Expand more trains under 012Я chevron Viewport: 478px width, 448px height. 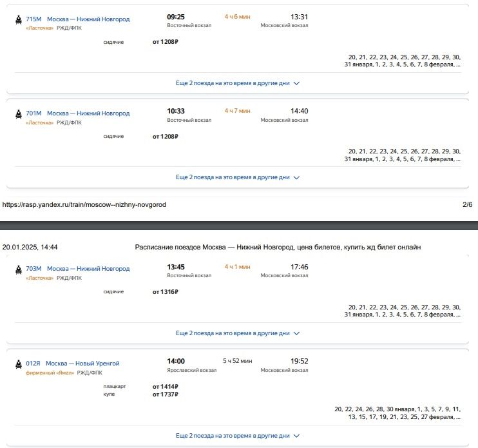(297, 436)
